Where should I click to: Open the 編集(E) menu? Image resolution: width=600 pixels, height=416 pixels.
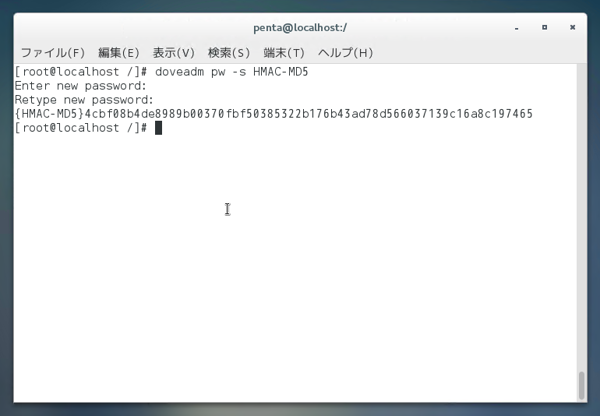(x=119, y=52)
